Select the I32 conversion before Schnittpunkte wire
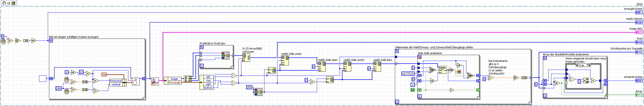Viewport: 644px width, 106px height. (524, 78)
